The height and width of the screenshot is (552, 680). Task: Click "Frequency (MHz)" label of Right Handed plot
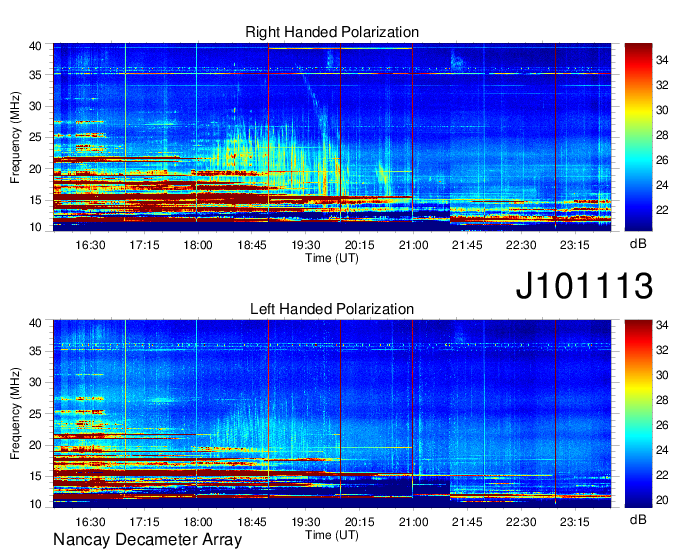(15, 137)
